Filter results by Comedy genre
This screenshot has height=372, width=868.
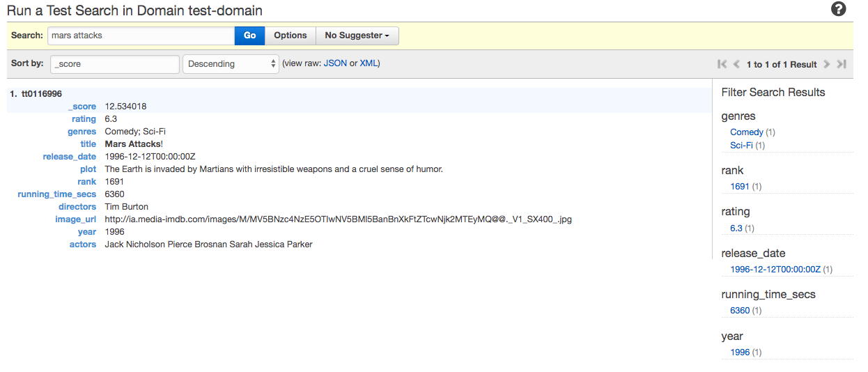pyautogui.click(x=746, y=132)
